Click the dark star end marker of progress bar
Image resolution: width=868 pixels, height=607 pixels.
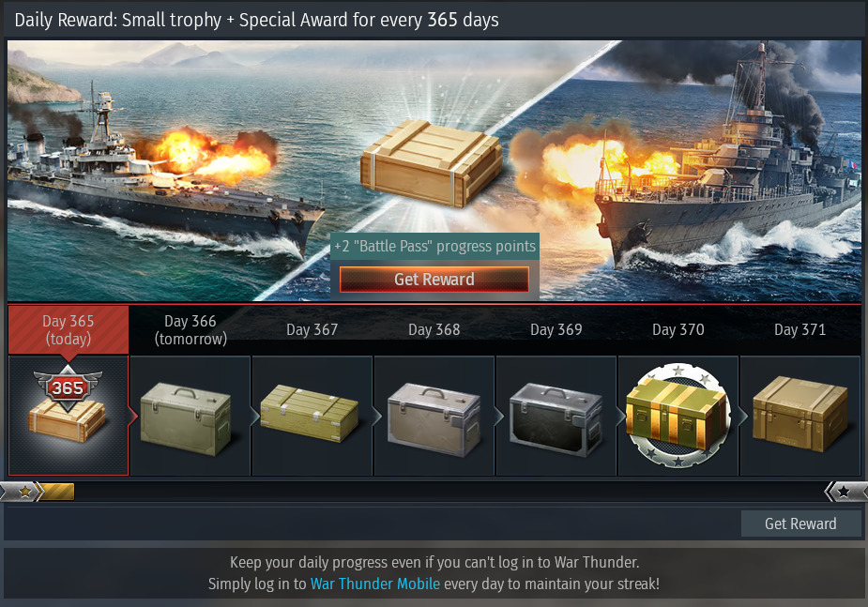tap(843, 492)
